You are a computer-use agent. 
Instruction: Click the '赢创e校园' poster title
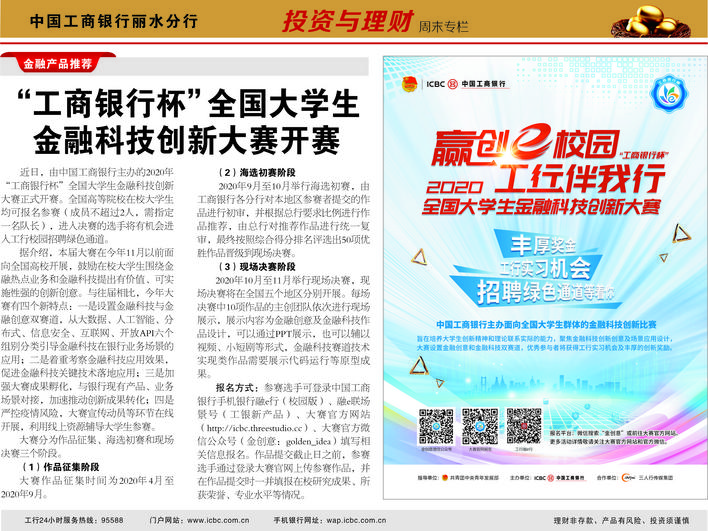pyautogui.click(x=526, y=144)
